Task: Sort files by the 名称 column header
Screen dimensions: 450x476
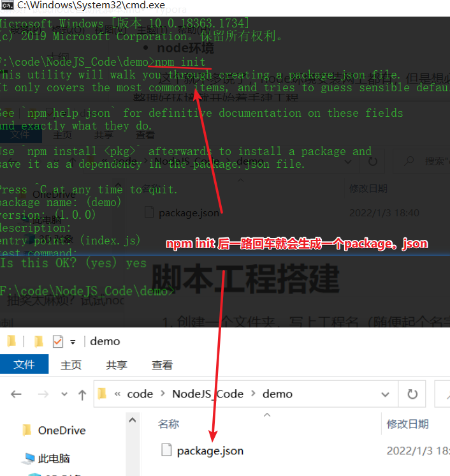Action: pos(169,424)
